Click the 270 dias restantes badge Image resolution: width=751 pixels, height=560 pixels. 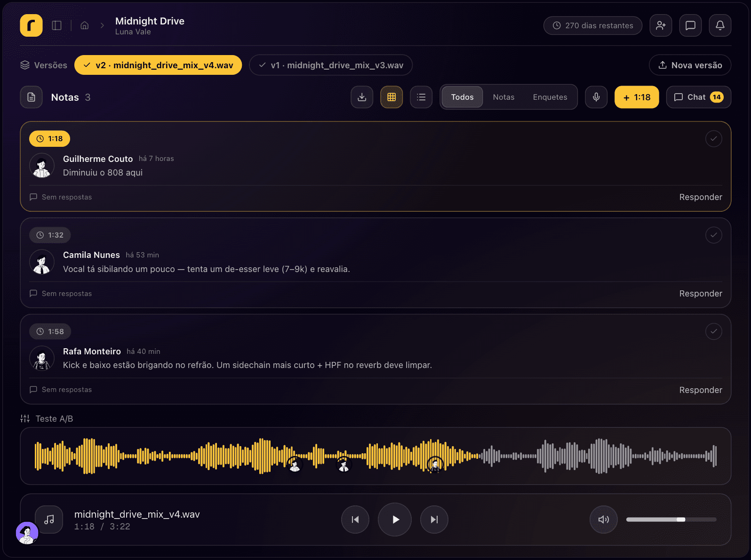pos(593,25)
